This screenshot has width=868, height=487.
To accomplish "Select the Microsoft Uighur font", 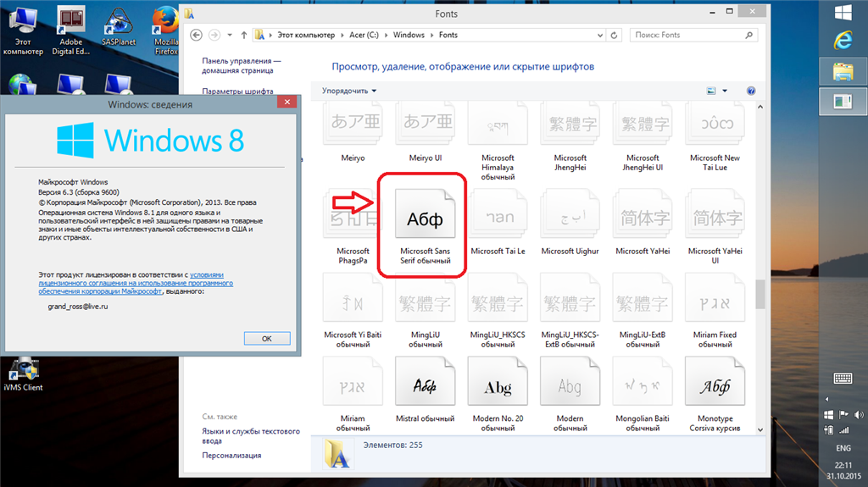I will (570, 213).
